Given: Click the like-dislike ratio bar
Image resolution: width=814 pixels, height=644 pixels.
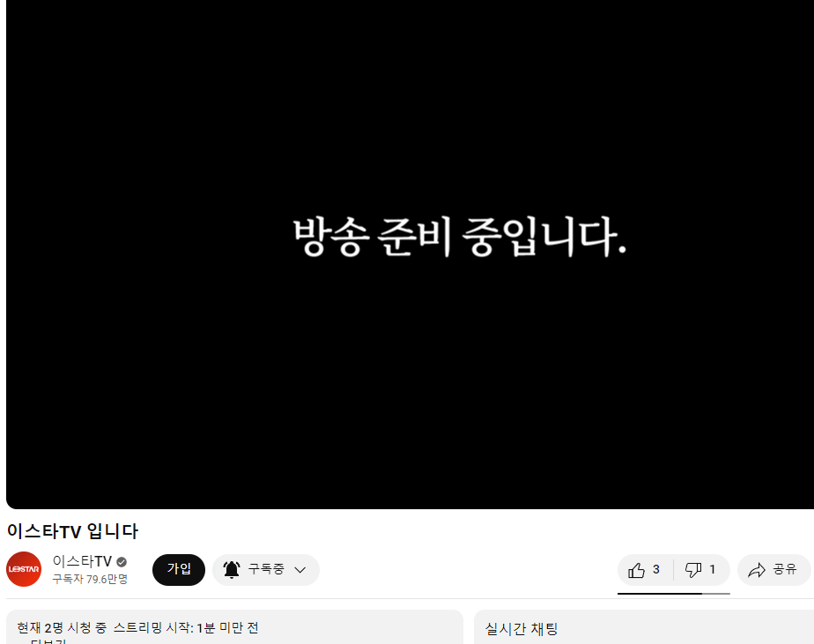Looking at the screenshot, I should (x=673, y=593).
